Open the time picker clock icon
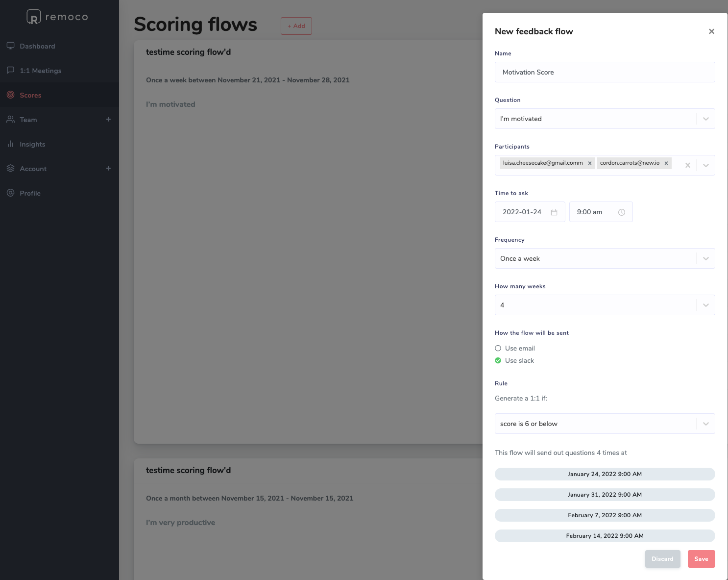 coord(622,212)
